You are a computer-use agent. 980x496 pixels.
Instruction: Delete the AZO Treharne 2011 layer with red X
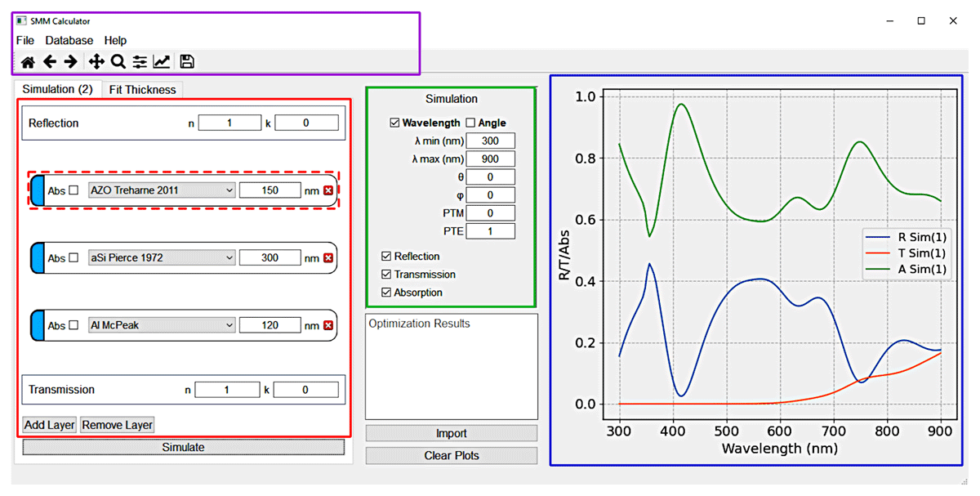328,190
